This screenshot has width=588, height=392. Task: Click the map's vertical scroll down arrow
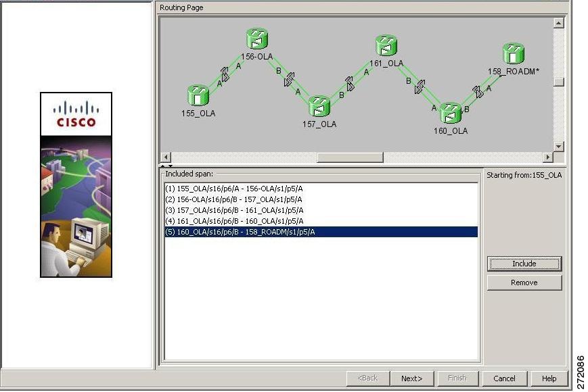click(558, 147)
